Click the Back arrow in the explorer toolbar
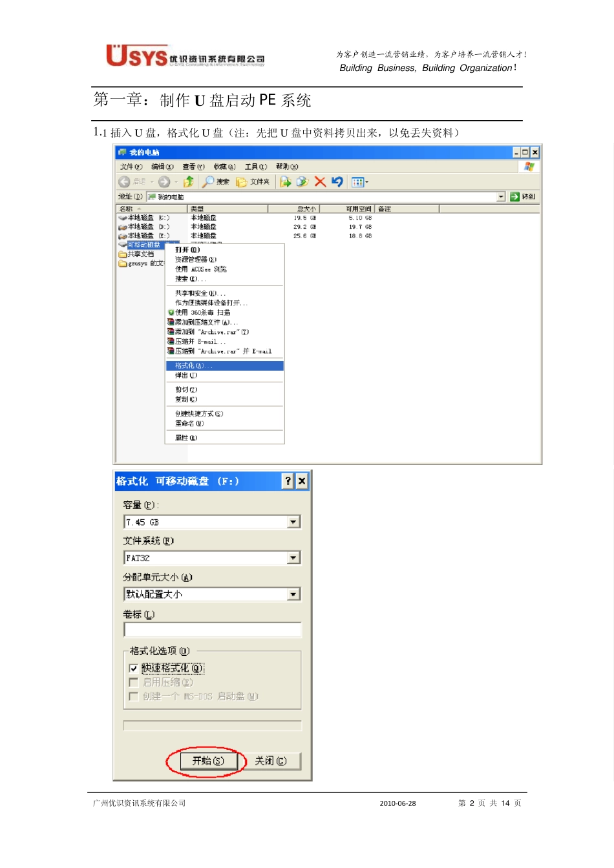The height and width of the screenshot is (868, 614). [x=125, y=182]
